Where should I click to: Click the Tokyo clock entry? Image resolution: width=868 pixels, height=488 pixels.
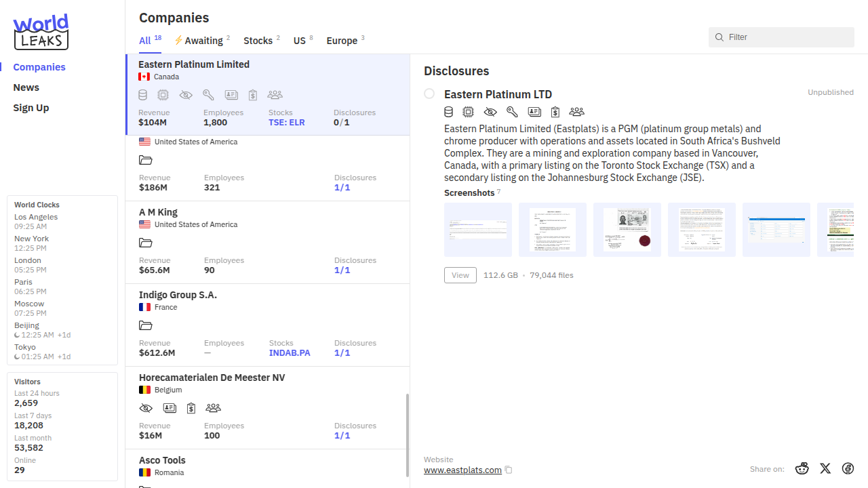coord(43,352)
